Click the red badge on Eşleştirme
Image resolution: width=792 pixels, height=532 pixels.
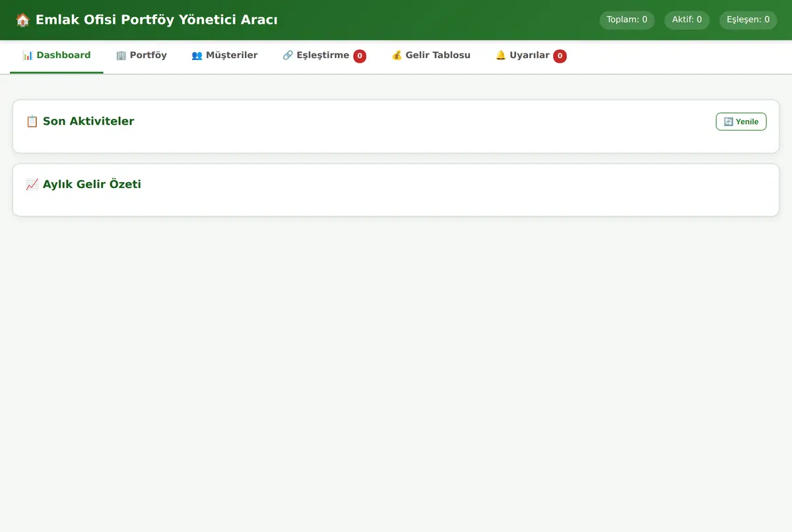(x=360, y=56)
